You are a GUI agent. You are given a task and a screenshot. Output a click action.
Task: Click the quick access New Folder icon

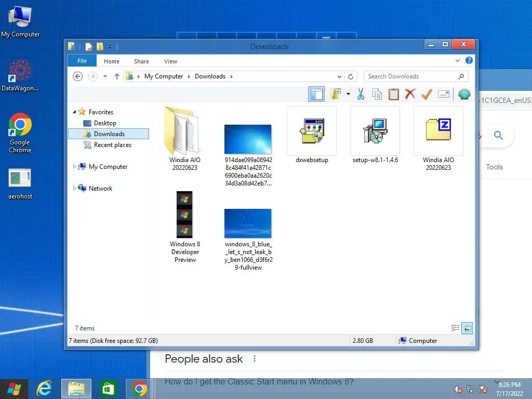pyautogui.click(x=100, y=46)
